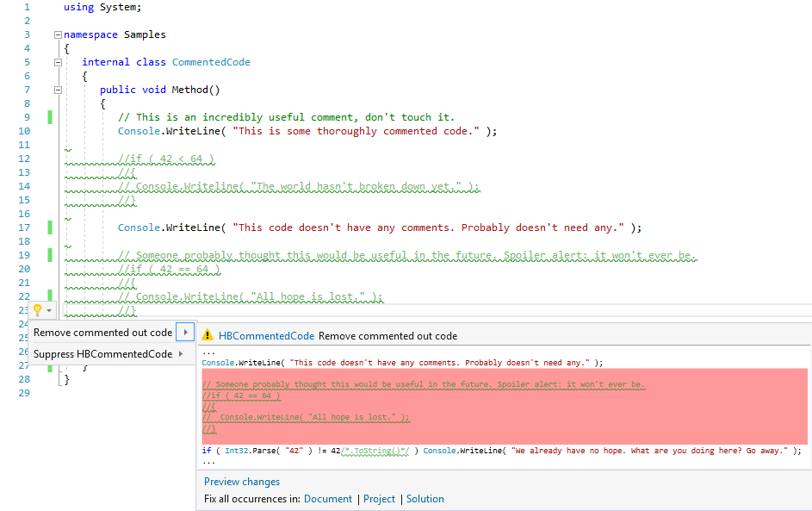Fix all occurrences in Project

pos(379,499)
